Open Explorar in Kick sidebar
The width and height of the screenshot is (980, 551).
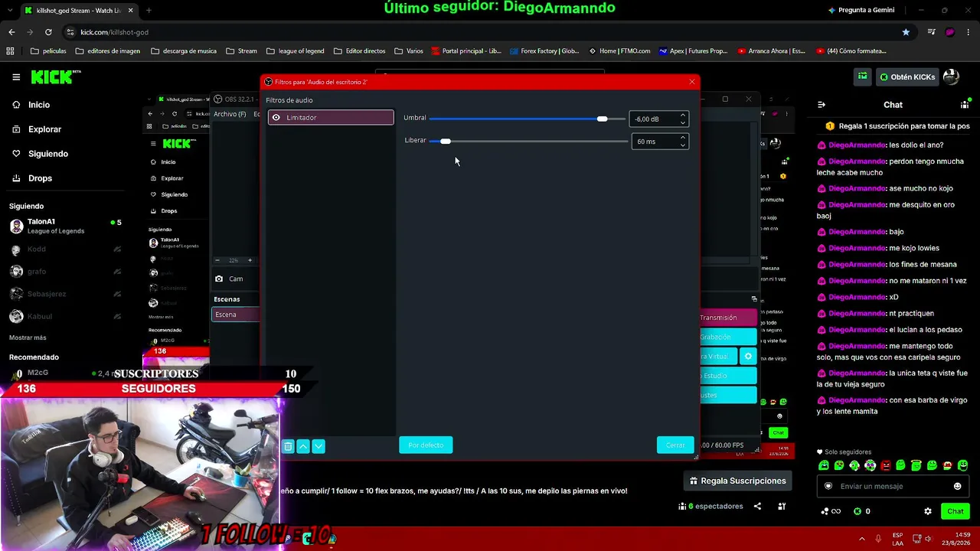coord(44,129)
